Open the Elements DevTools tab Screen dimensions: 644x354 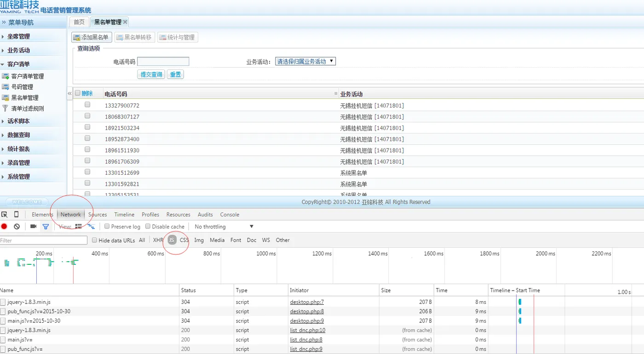coord(43,215)
